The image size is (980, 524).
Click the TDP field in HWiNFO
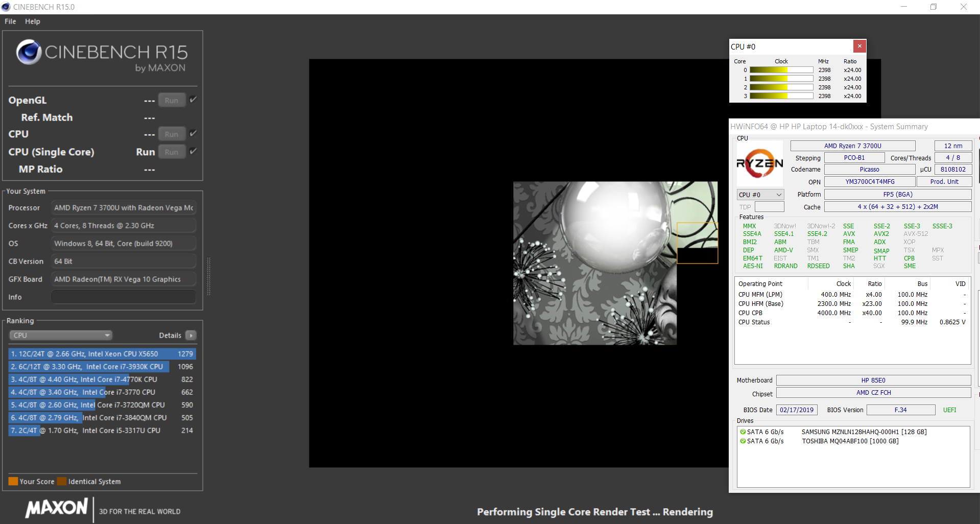(770, 207)
